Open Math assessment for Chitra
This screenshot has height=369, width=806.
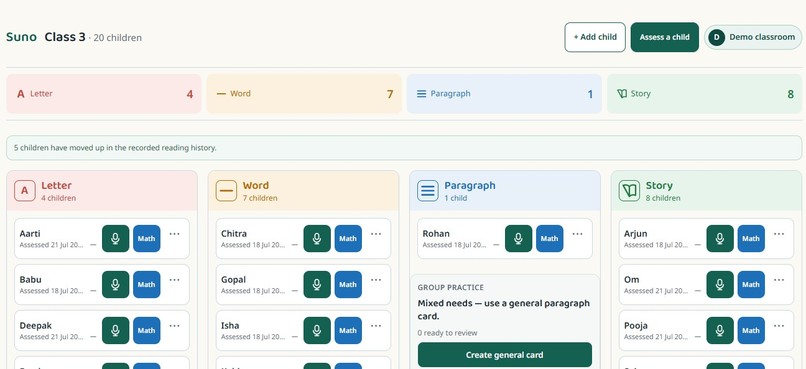pyautogui.click(x=348, y=238)
